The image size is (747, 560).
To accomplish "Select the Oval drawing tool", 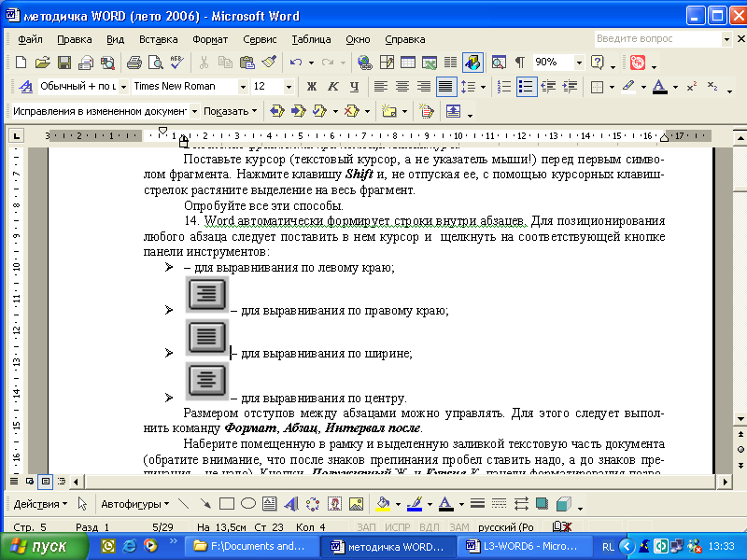I will click(x=247, y=504).
